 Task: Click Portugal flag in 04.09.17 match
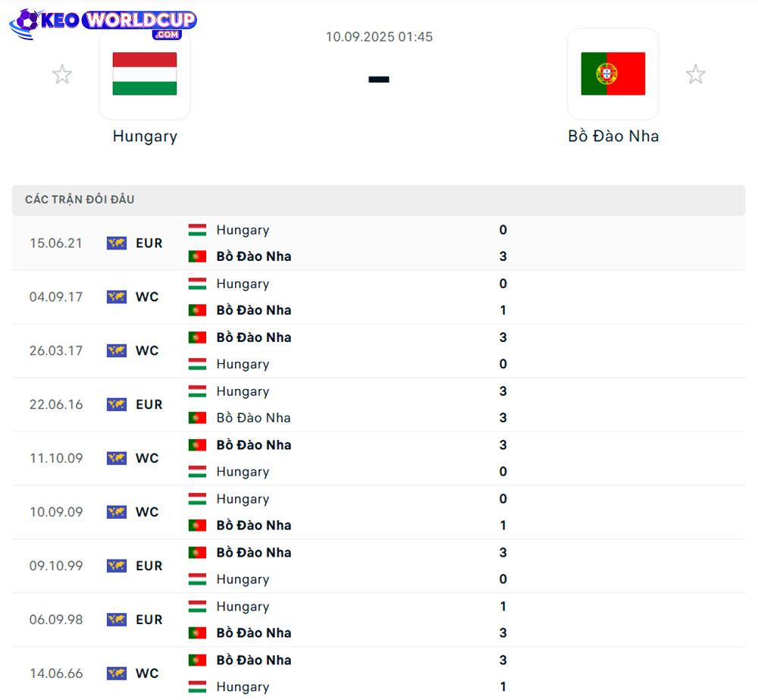197,310
